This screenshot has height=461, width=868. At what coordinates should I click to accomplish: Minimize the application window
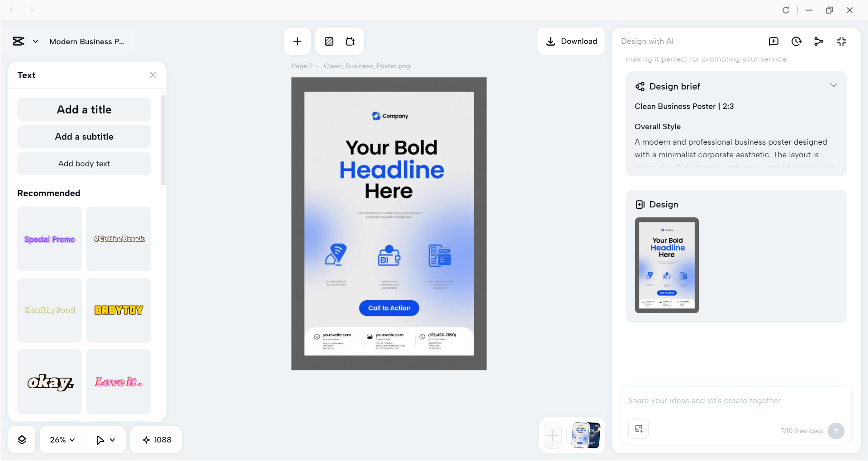[x=809, y=10]
